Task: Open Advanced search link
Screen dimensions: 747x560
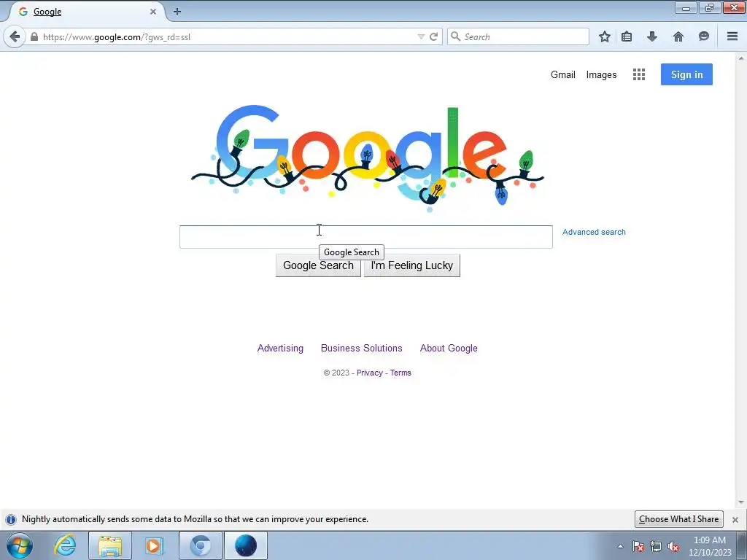Action: click(594, 232)
